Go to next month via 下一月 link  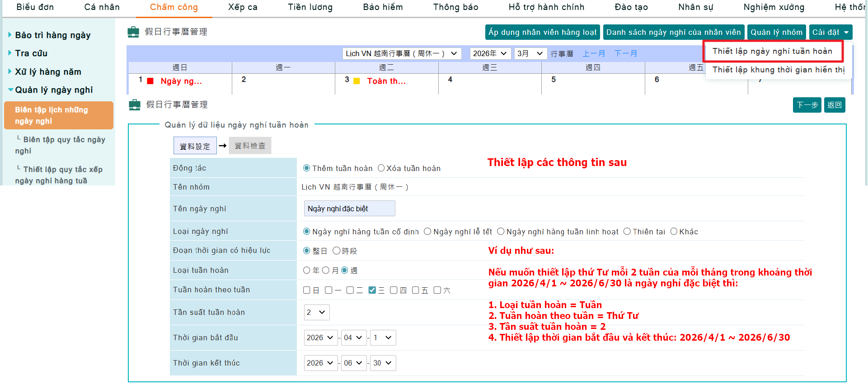click(625, 53)
